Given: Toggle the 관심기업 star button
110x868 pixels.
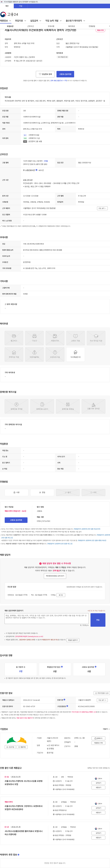Looking at the screenshot, I should coord(10,747).
